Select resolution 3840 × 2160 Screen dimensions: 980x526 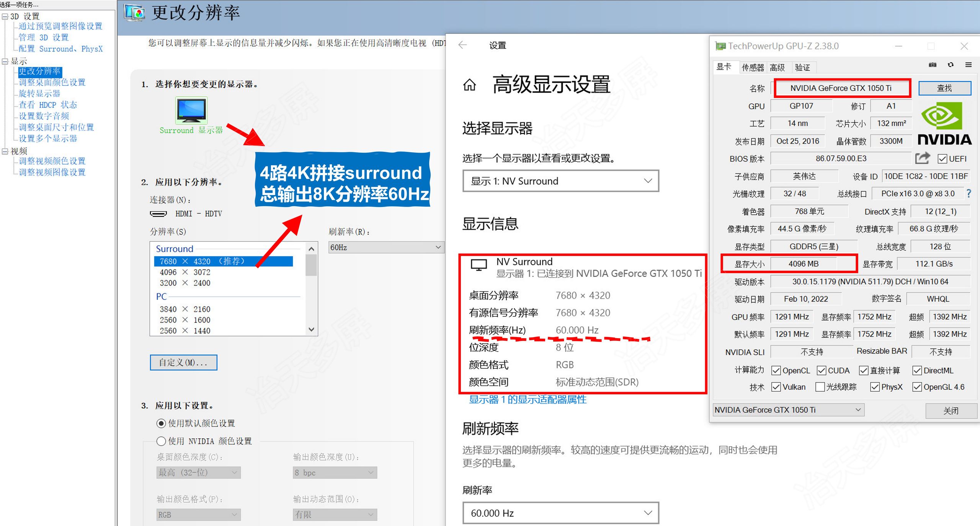(x=185, y=309)
